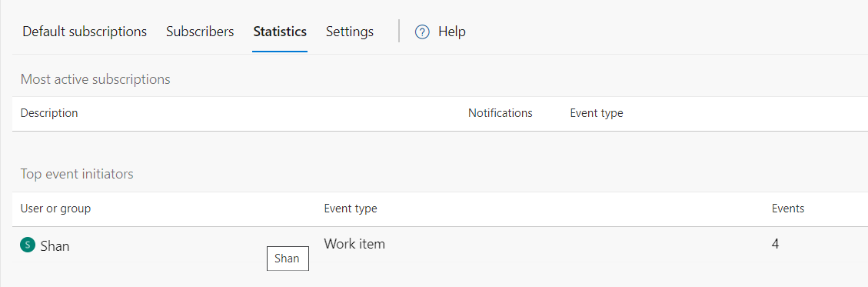Viewport: 868px width, 287px height.
Task: Click the Help text link
Action: click(452, 32)
